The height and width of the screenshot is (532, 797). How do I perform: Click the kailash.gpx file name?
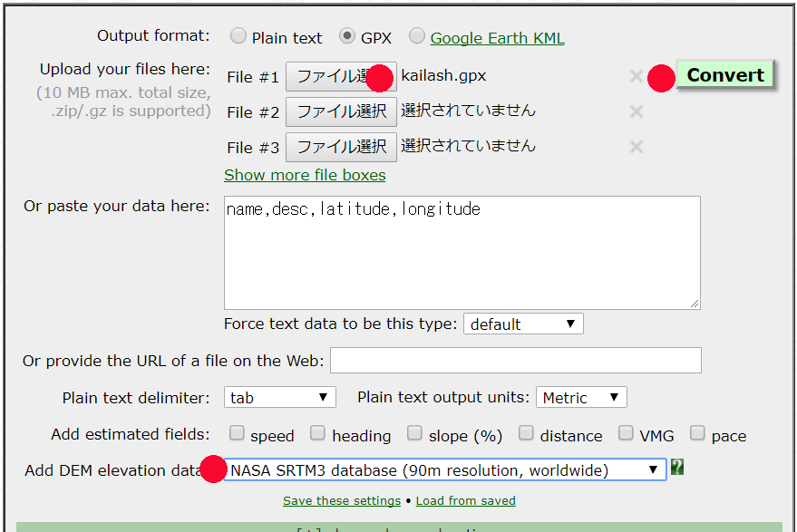(443, 76)
